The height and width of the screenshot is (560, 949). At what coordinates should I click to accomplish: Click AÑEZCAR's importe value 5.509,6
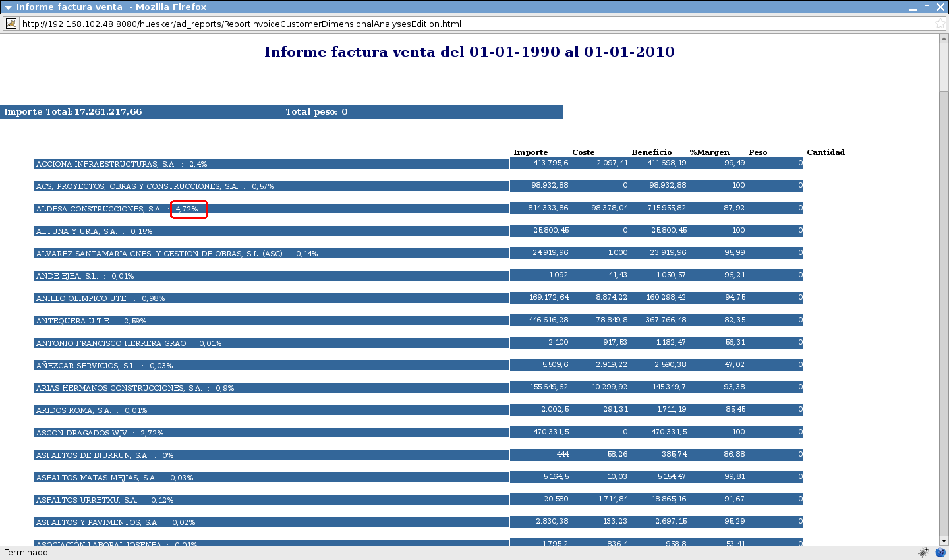556,364
